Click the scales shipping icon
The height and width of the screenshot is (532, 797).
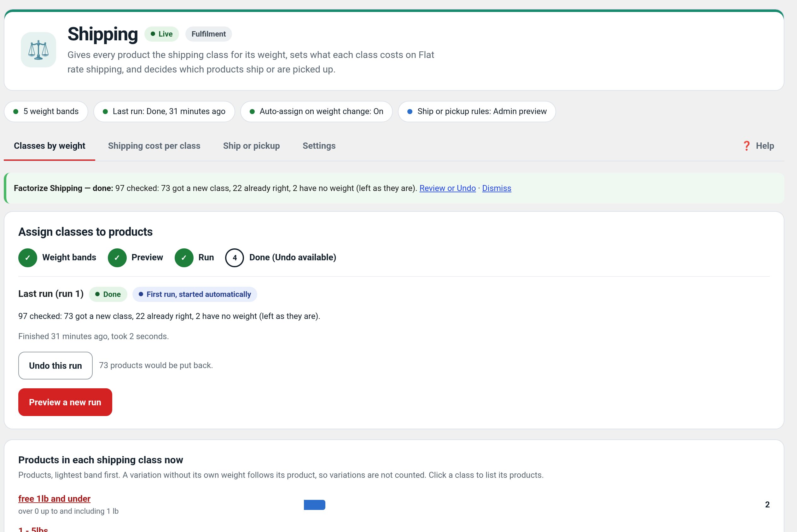[x=38, y=50]
